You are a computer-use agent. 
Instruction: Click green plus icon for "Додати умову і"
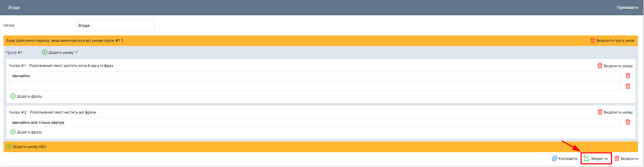[x=45, y=52]
